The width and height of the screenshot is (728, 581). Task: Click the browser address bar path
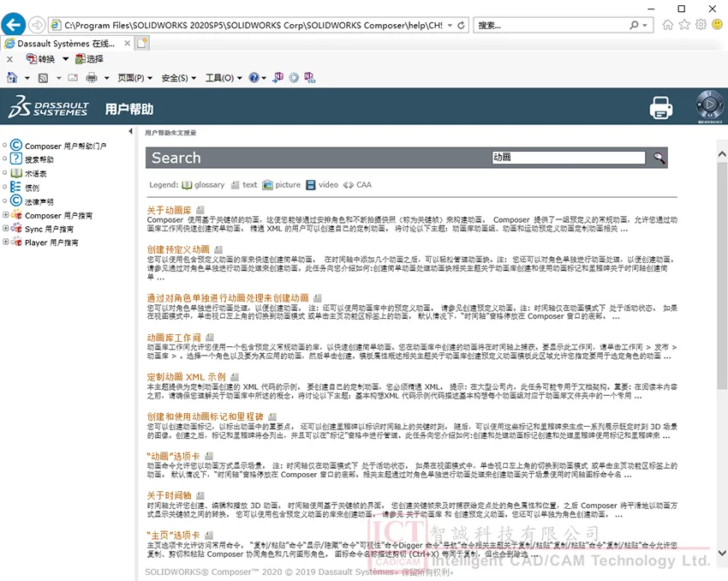[254, 25]
